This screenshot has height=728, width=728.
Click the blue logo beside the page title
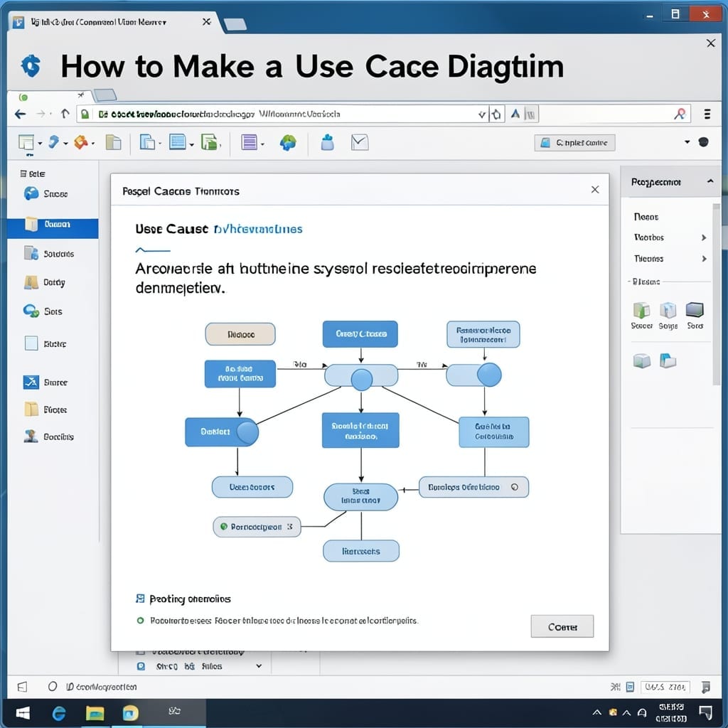coord(31,66)
